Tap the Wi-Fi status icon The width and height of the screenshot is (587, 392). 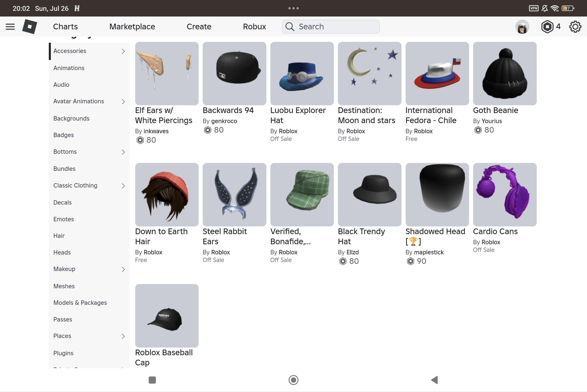pos(555,8)
